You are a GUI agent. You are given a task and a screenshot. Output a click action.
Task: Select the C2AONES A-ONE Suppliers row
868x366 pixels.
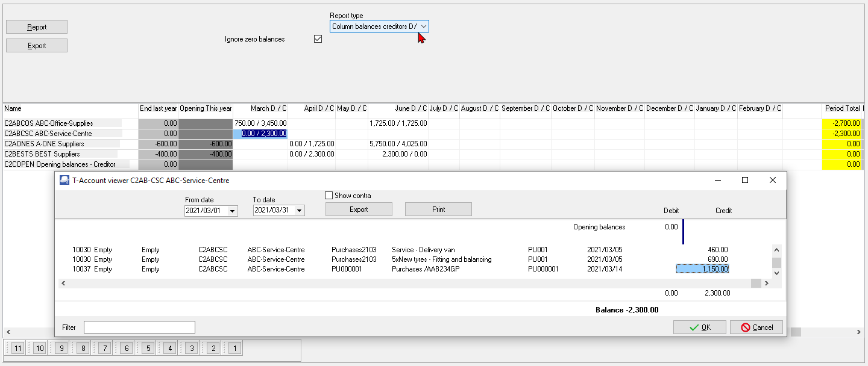click(x=60, y=144)
